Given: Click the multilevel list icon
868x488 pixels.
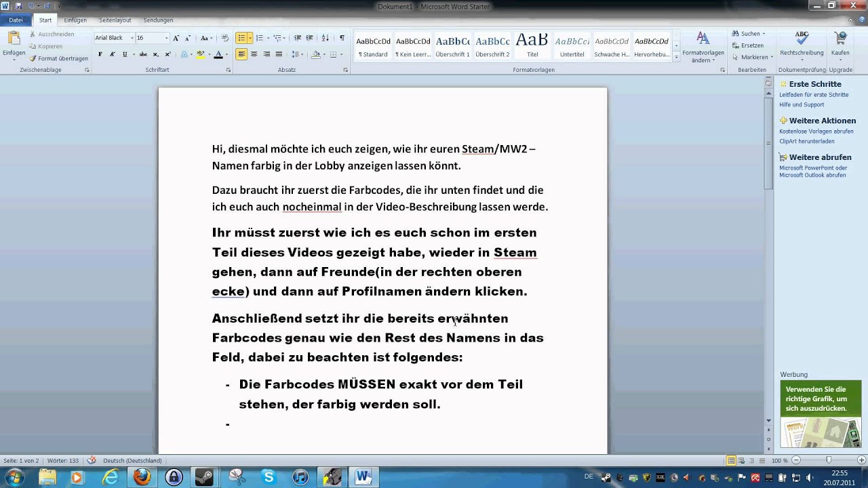Looking at the screenshot, I should [278, 38].
